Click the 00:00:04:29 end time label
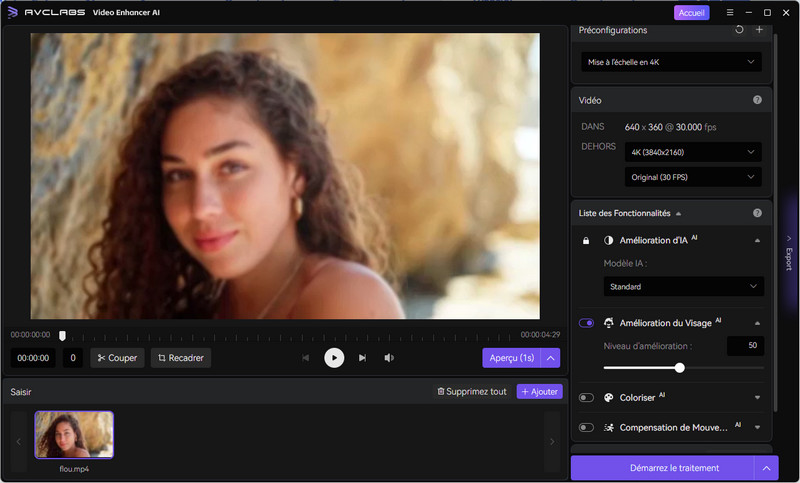800x483 pixels. (540, 335)
